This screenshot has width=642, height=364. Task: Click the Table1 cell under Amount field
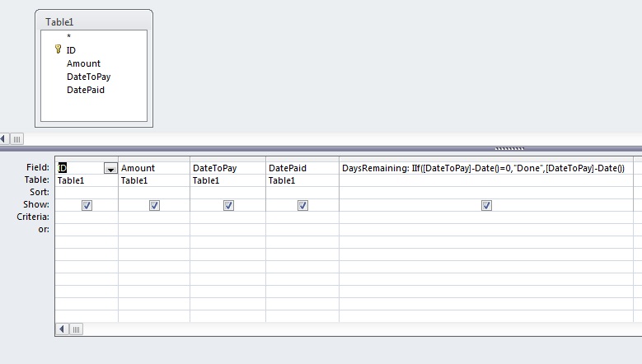point(154,180)
